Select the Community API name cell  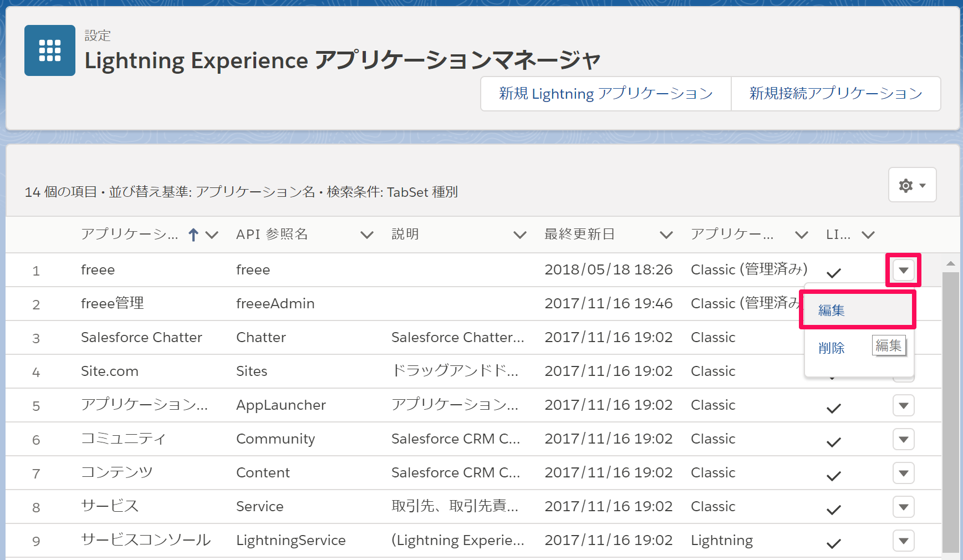tap(276, 439)
